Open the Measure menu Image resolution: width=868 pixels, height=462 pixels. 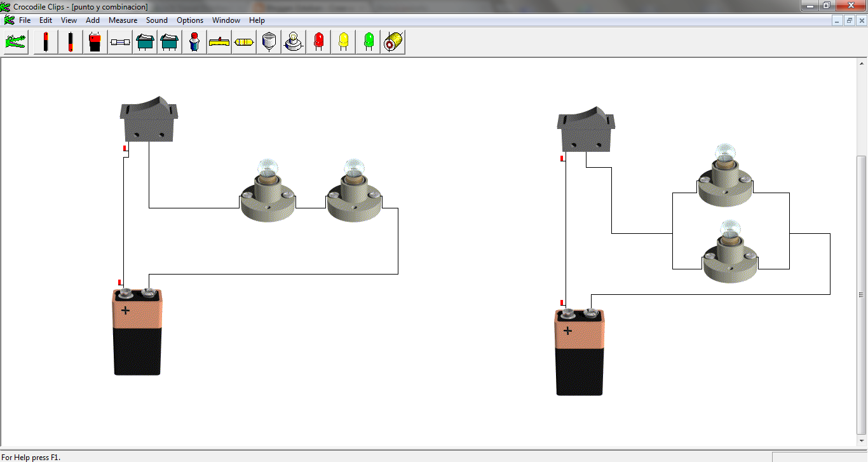[x=123, y=20]
